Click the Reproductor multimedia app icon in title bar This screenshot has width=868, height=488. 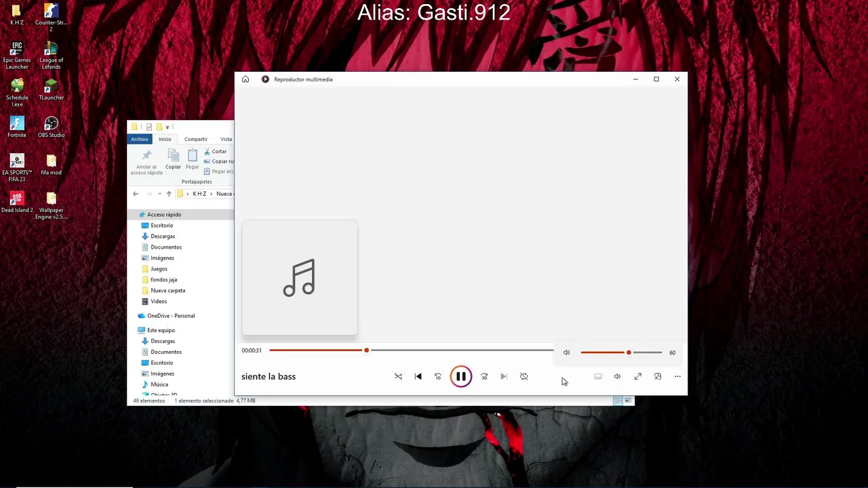265,79
